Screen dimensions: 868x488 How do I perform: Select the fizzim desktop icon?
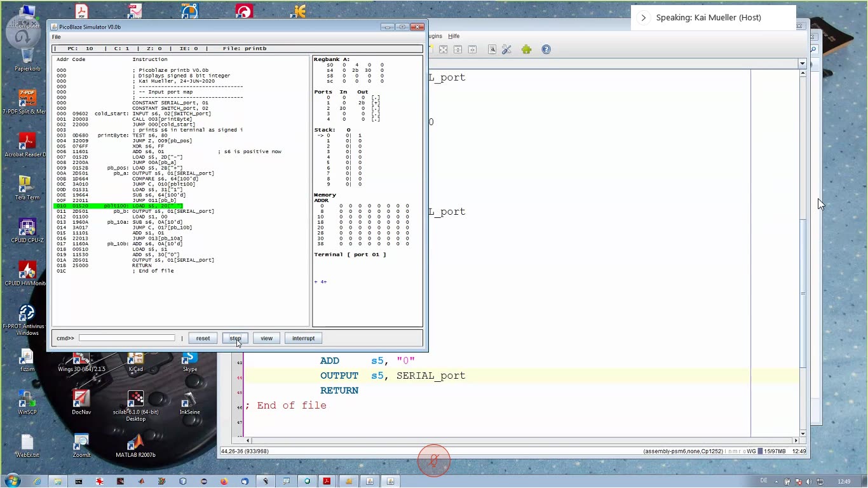[x=27, y=360]
